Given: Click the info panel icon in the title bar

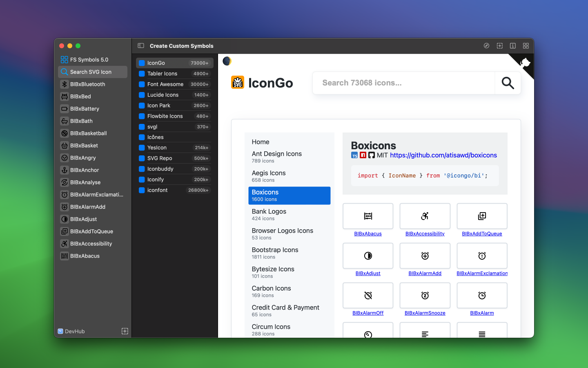Looking at the screenshot, I should [x=513, y=46].
